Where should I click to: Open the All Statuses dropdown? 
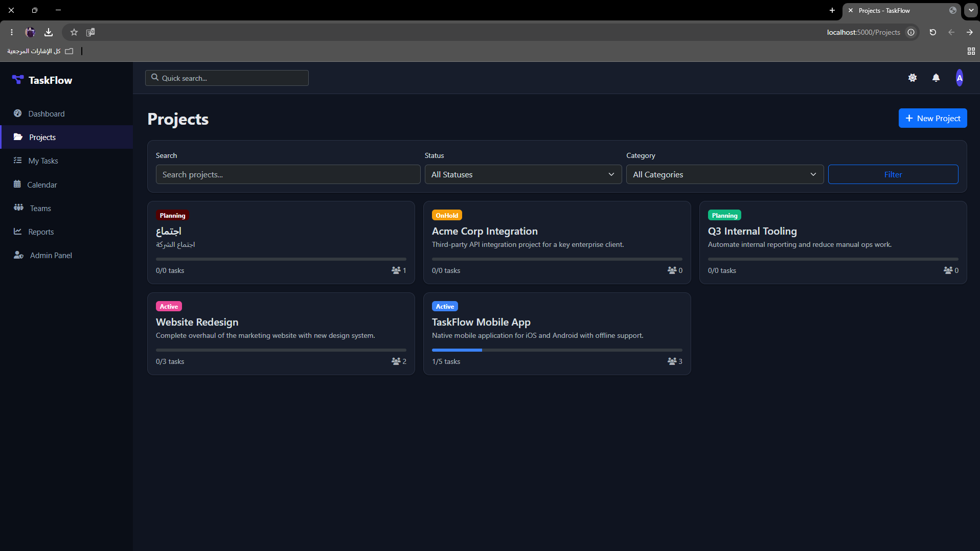tap(523, 174)
